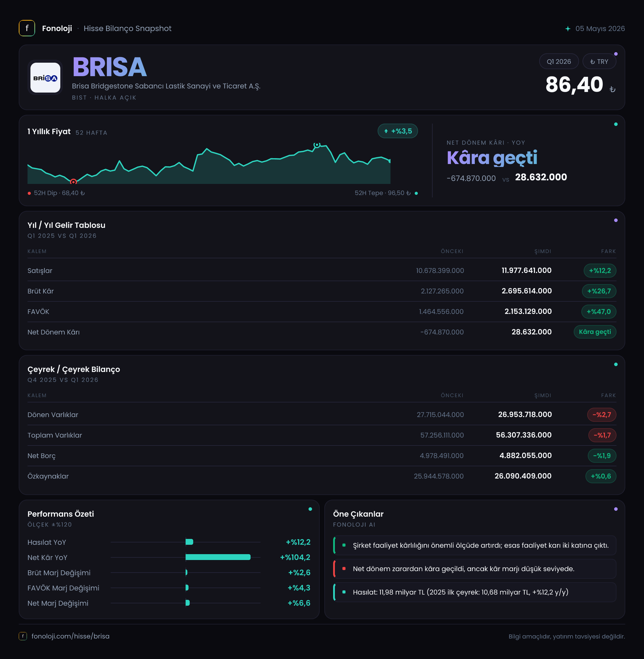Click the BRISA company logo thumbnail
This screenshot has width=644, height=659.
tap(45, 78)
